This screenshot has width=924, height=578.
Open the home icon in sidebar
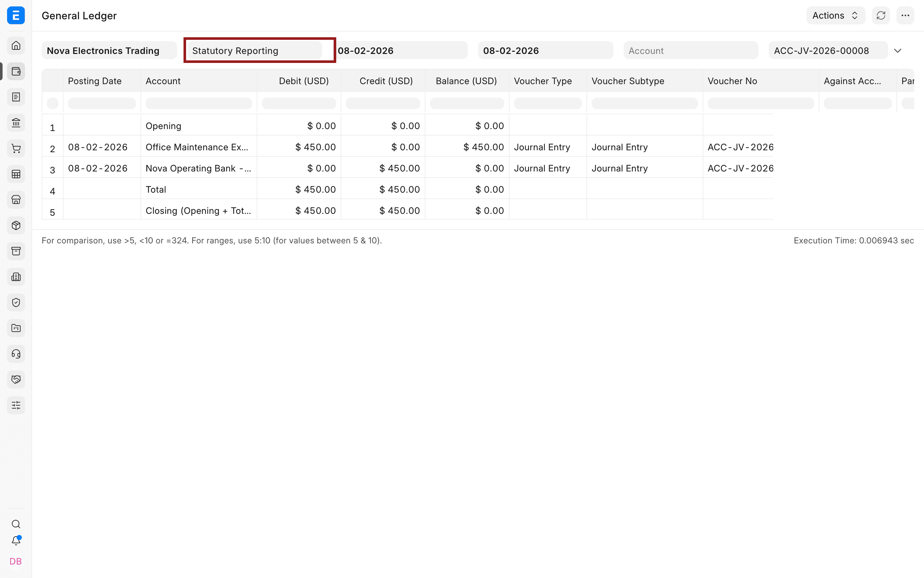pos(16,46)
